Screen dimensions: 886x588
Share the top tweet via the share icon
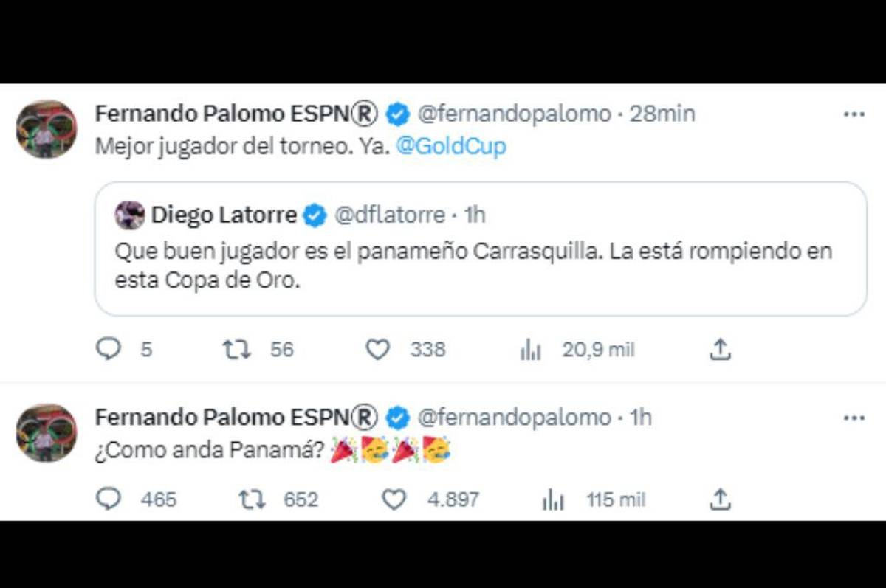click(x=720, y=349)
